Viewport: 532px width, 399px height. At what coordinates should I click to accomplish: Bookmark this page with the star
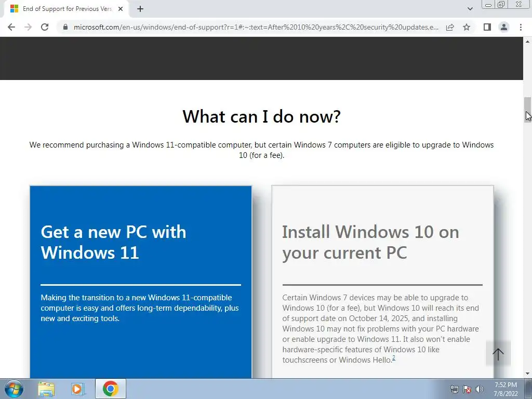467,27
